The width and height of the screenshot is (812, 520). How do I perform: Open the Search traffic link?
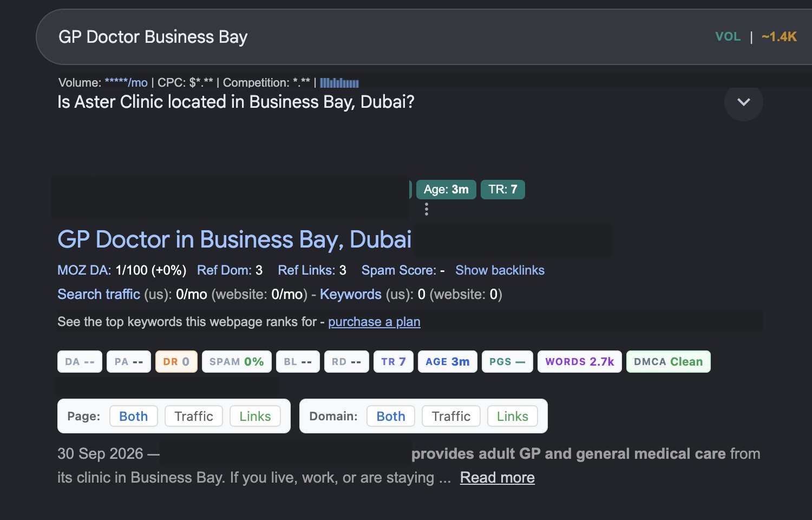point(99,294)
